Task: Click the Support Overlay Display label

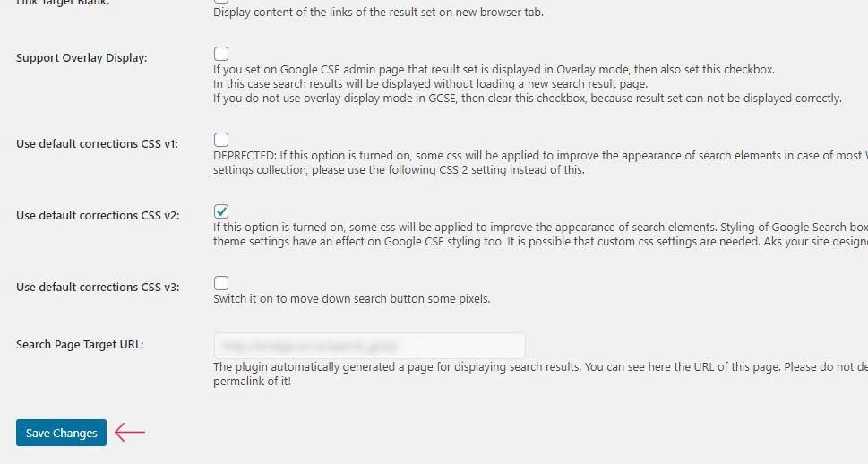Action: coord(82,58)
